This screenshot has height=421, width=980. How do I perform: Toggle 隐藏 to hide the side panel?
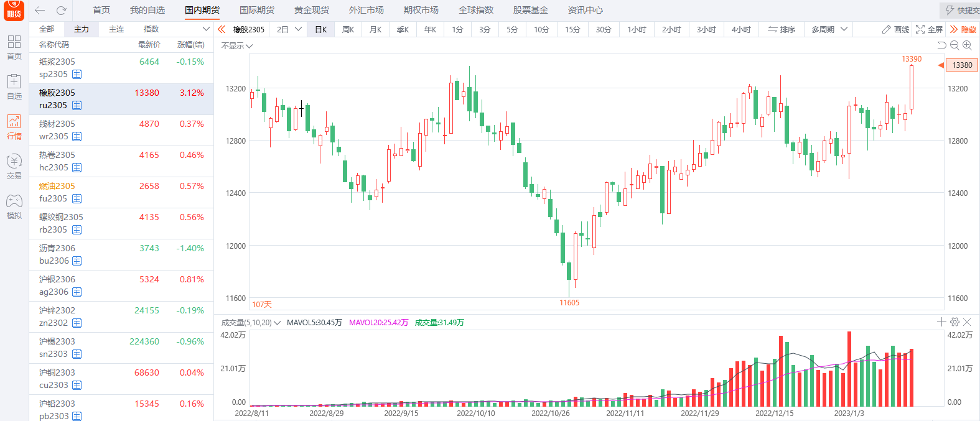point(963,29)
